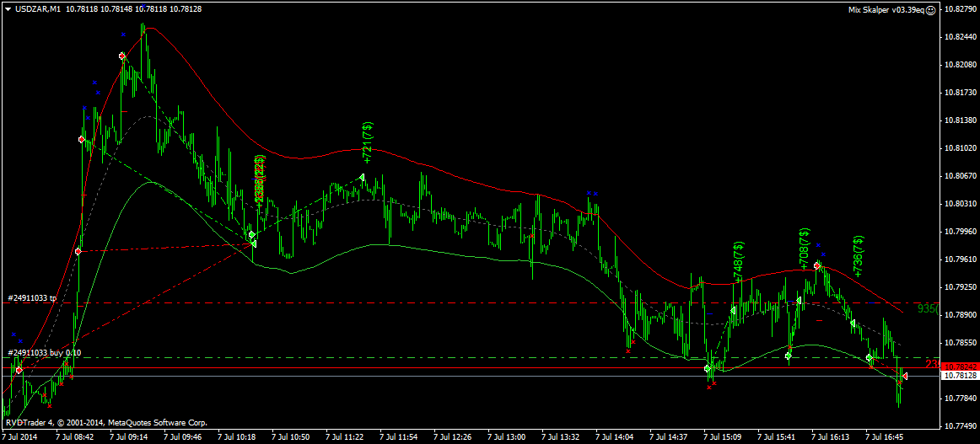Screen dimensions: 980x444
Task: Click the green close arrow under the +748(7$) label
Action: click(x=733, y=310)
